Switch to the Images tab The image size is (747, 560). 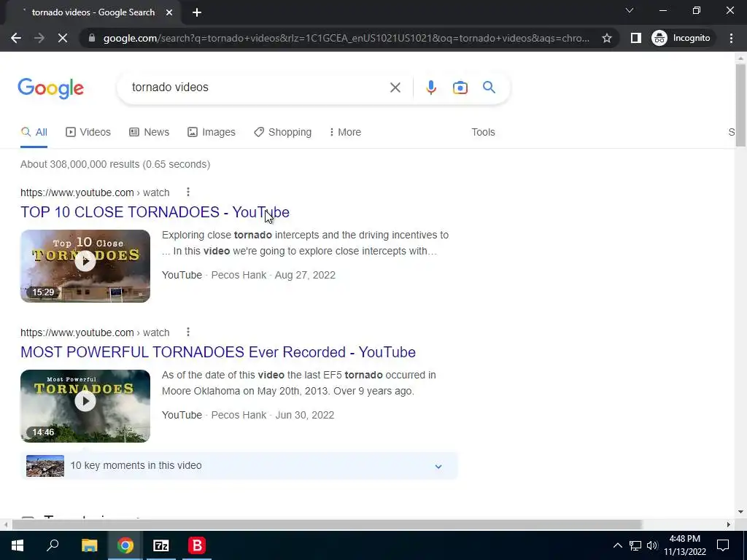tap(211, 133)
